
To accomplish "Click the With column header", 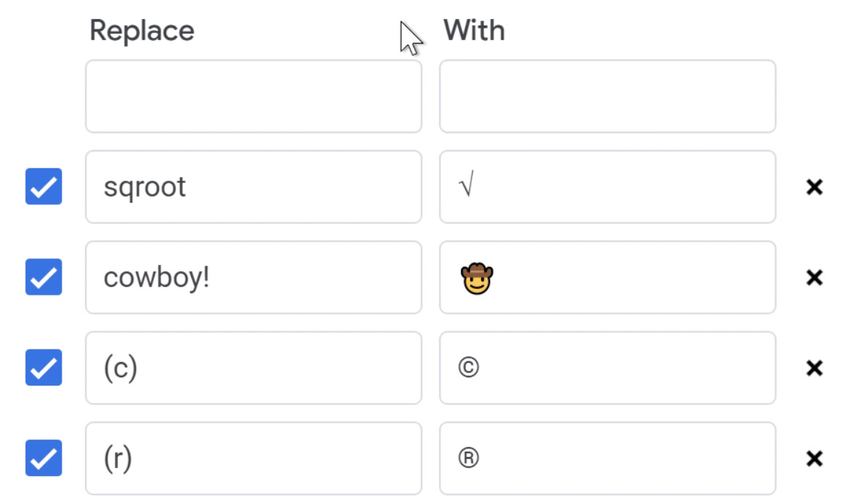I will [474, 30].
